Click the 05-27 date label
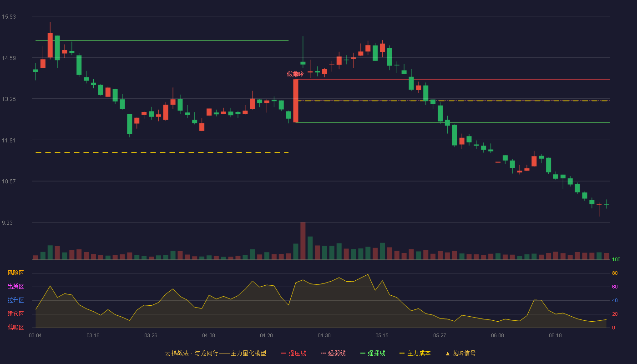This screenshot has height=364, width=637. [x=440, y=335]
